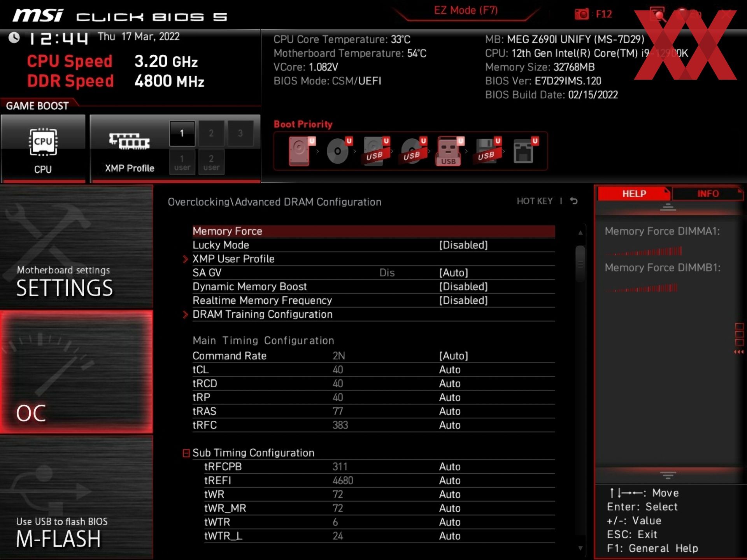
Task: Enable XMP Profile 1
Action: pyautogui.click(x=182, y=133)
